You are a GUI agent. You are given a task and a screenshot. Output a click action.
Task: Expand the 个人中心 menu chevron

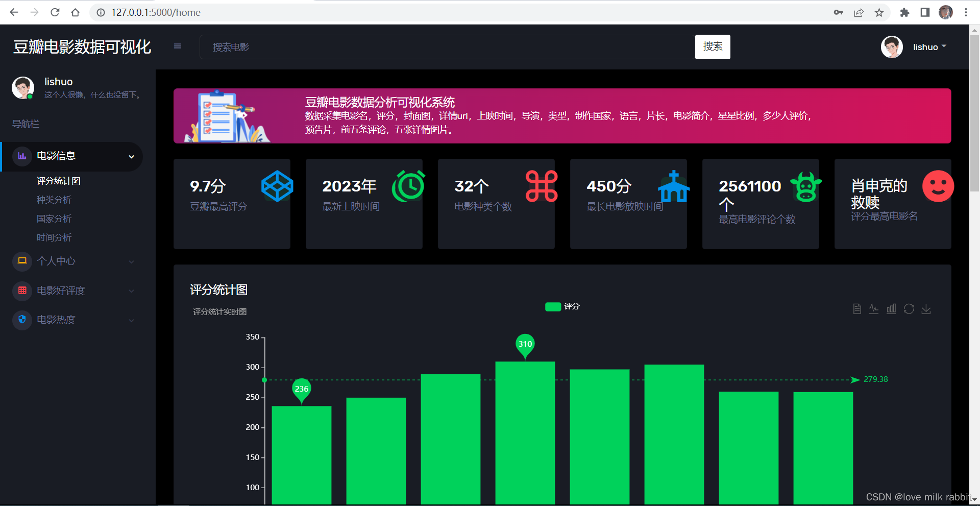pyautogui.click(x=131, y=262)
